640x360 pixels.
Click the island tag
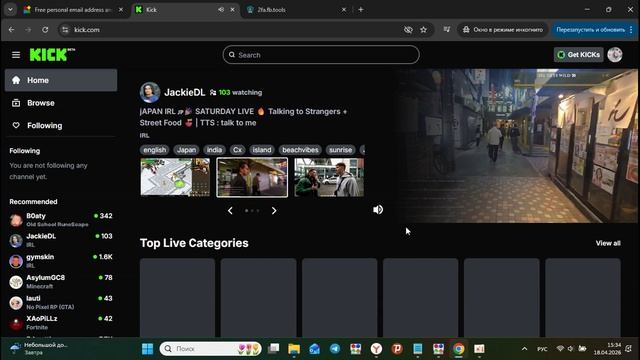[x=262, y=150]
